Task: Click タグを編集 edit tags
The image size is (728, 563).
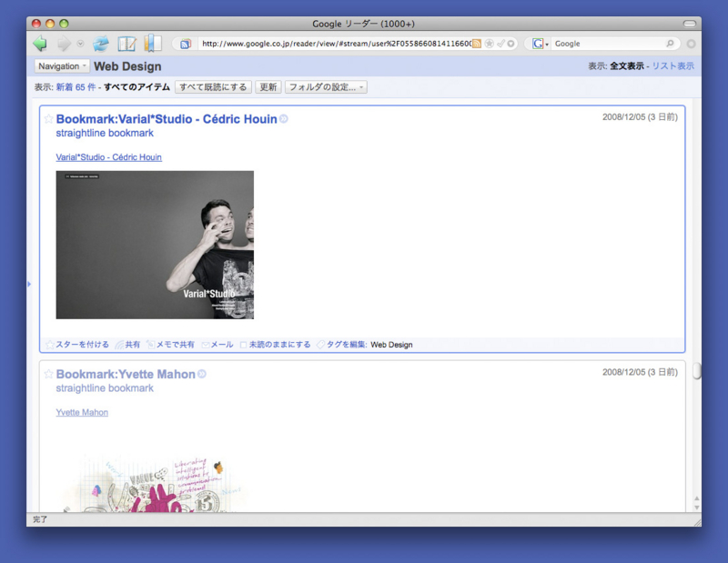Action: coord(342,345)
